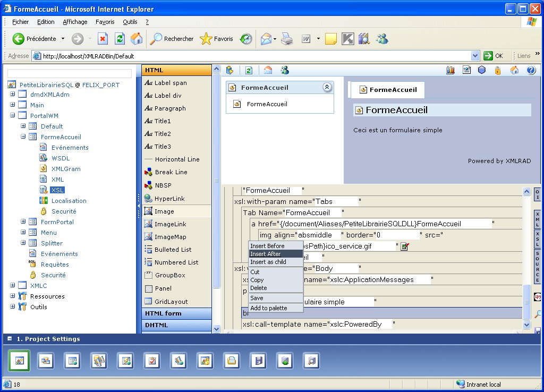Choose Insert as child in context menu
This screenshot has height=392, width=544.
coord(268,262)
